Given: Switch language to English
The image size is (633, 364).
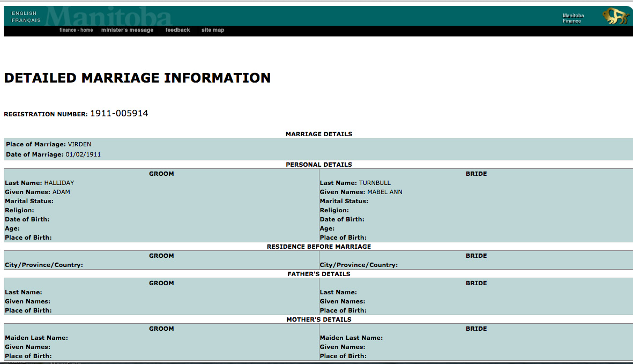Looking at the screenshot, I should (24, 13).
